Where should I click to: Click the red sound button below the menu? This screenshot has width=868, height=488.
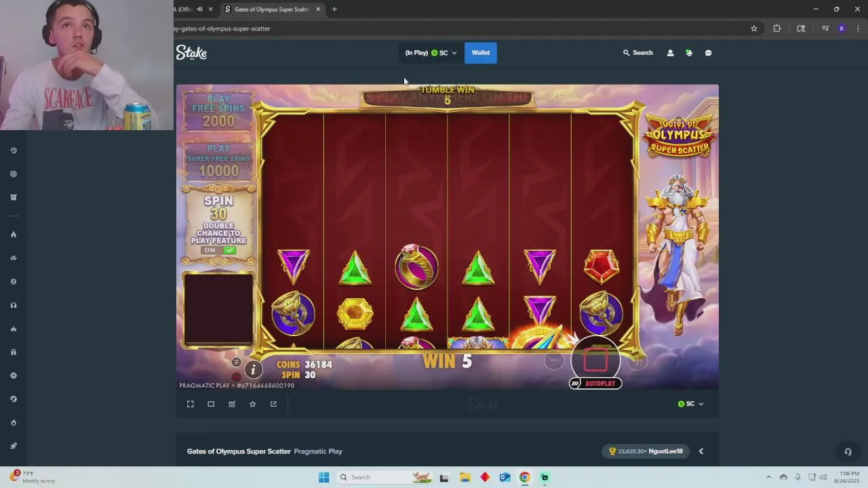(236, 377)
